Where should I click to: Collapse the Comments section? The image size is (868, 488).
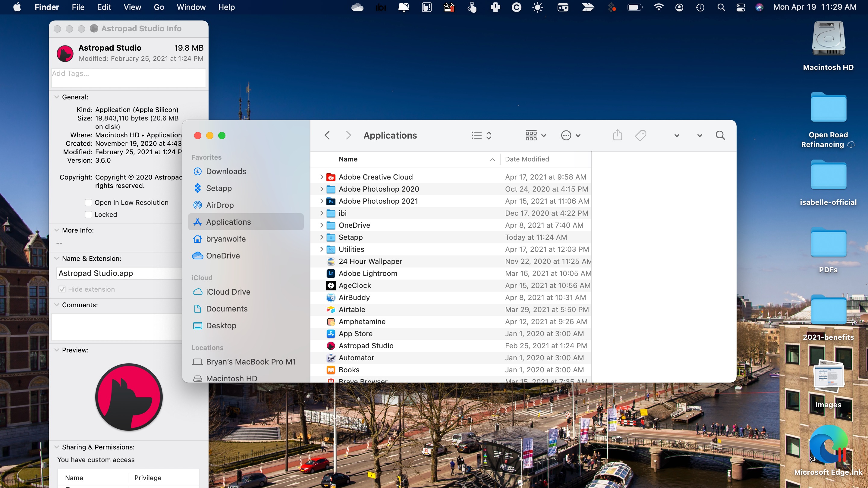tap(56, 305)
